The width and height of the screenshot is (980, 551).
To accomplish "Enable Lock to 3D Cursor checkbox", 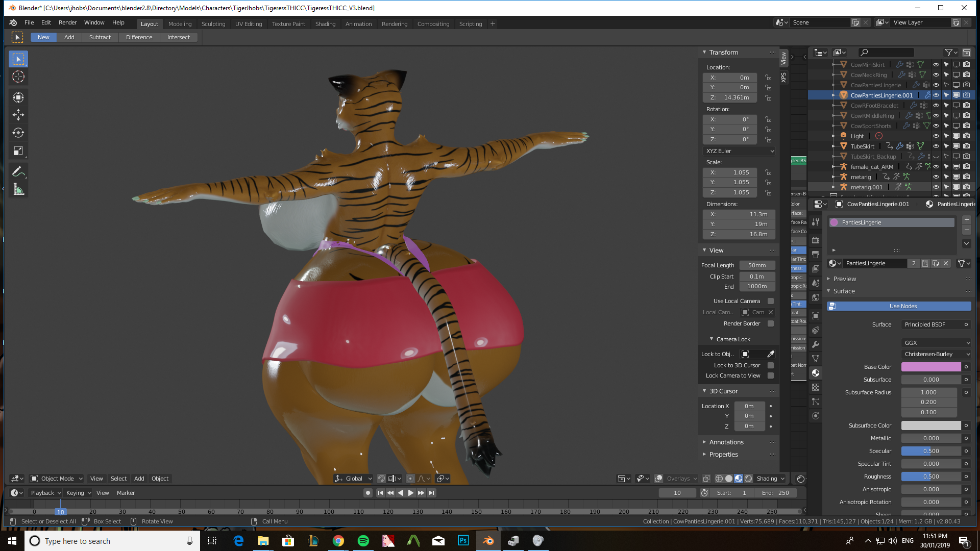I will pyautogui.click(x=771, y=365).
